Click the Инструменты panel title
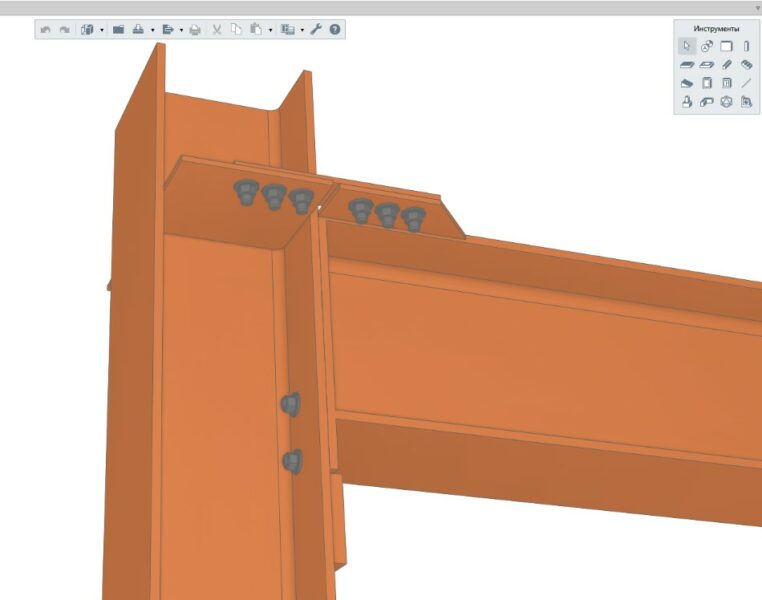 click(716, 29)
